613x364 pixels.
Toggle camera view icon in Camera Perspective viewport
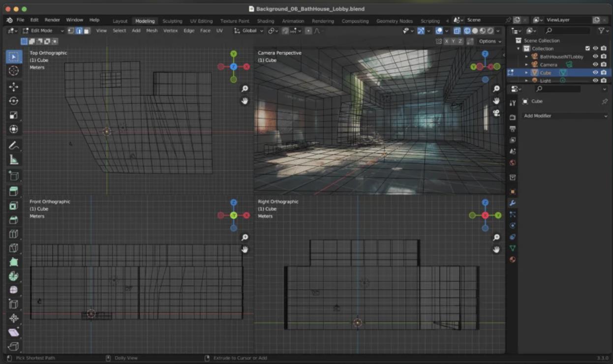pos(496,113)
